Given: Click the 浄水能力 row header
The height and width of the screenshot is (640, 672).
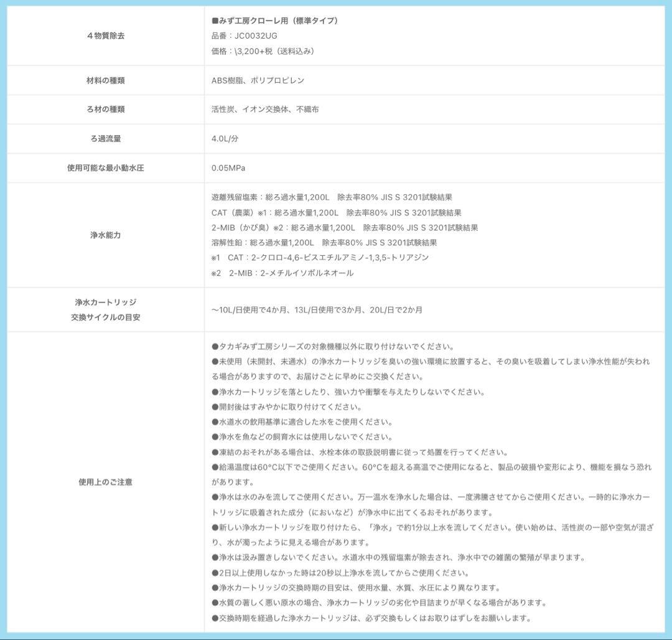Looking at the screenshot, I should [105, 235].
